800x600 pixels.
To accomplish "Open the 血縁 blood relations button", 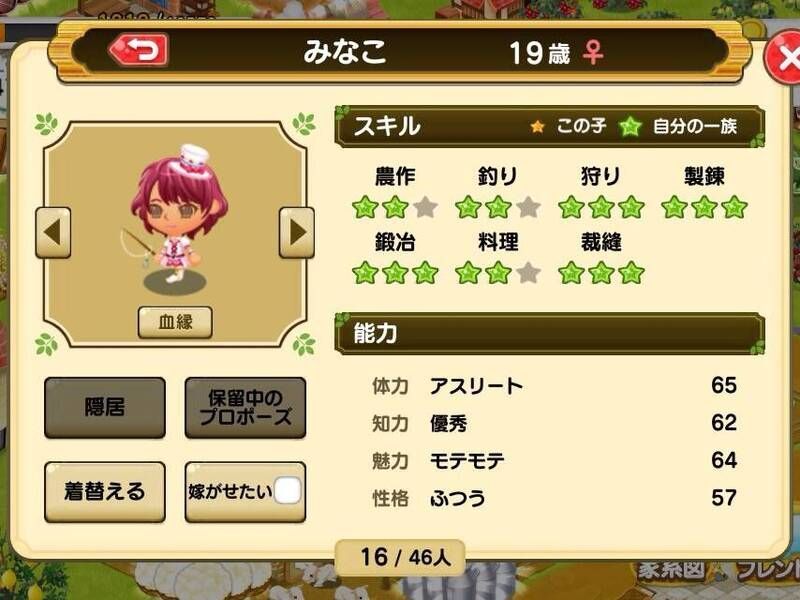I will [175, 322].
